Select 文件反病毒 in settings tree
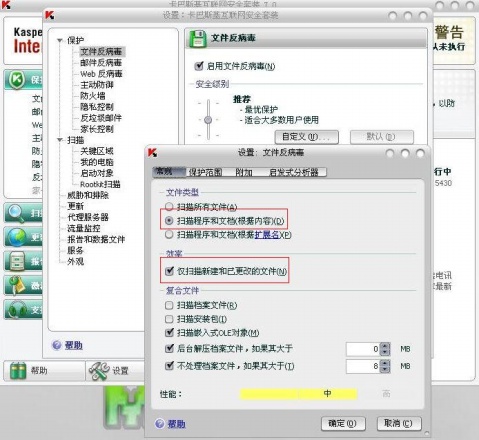The height and width of the screenshot is (440, 479). pos(101,52)
